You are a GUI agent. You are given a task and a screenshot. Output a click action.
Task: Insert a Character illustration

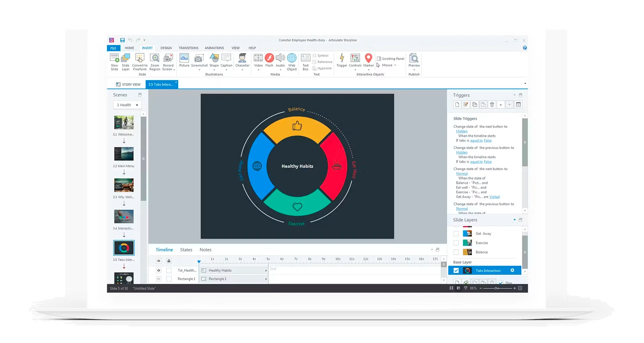[242, 62]
